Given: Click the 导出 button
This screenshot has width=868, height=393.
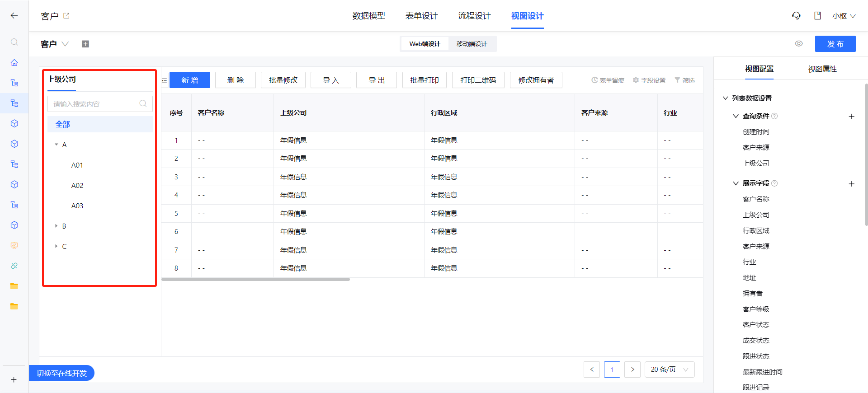Looking at the screenshot, I should tap(377, 80).
